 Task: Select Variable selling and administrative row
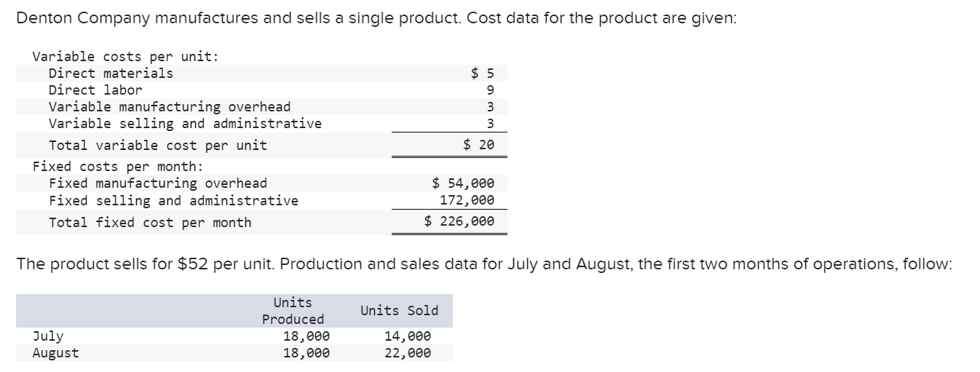[x=262, y=124]
